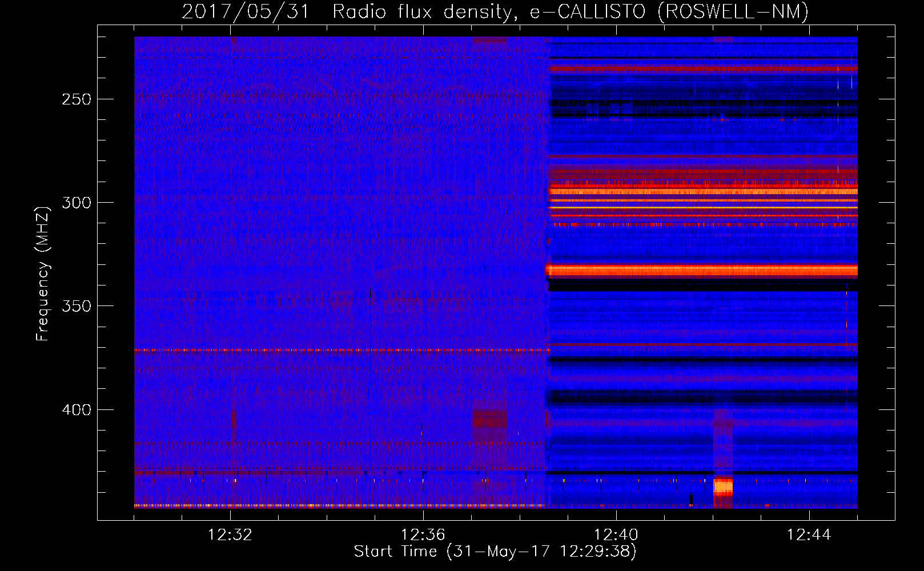Click the 12:36 time tick label
Viewport: 924px width, 571px height.
coord(423,535)
